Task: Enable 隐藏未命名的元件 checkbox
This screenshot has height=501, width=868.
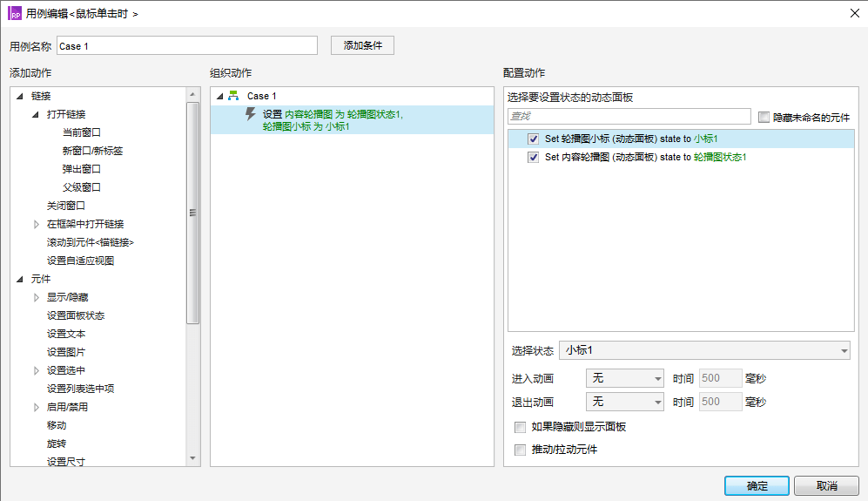Action: click(x=764, y=117)
